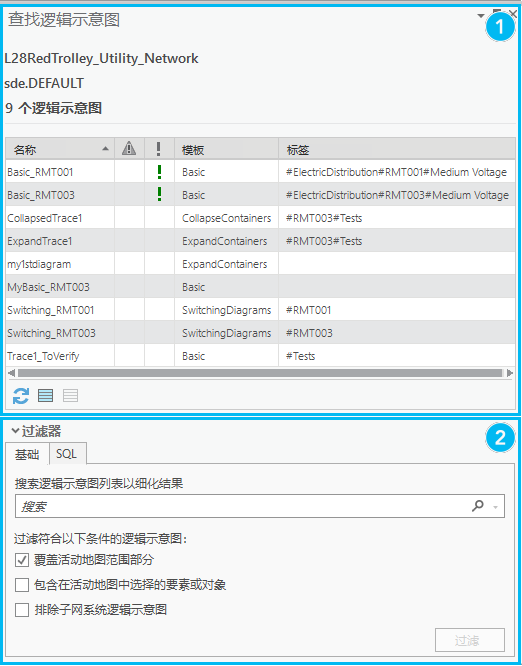Click the search magnifier icon

click(478, 505)
